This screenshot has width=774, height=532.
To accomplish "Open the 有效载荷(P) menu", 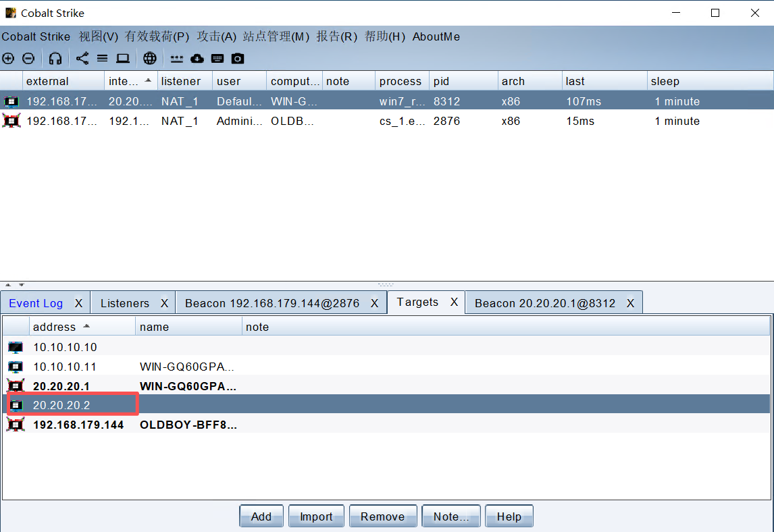I will (x=157, y=36).
